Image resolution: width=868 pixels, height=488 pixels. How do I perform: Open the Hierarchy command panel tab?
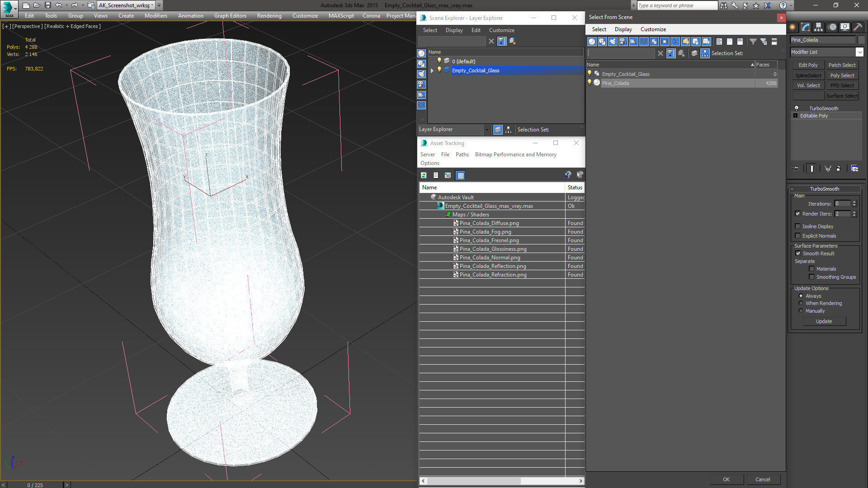[818, 27]
